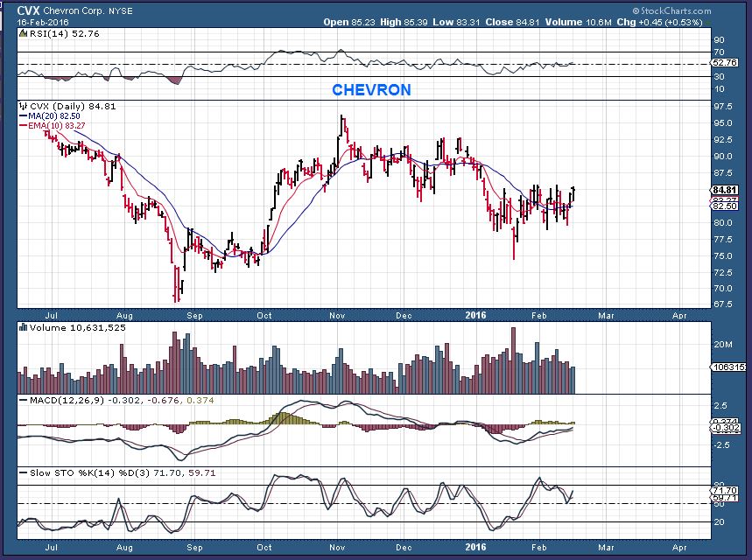Image resolution: width=752 pixels, height=560 pixels.
Task: Click the 2.5 label on the MACD axis
Action: [x=720, y=406]
